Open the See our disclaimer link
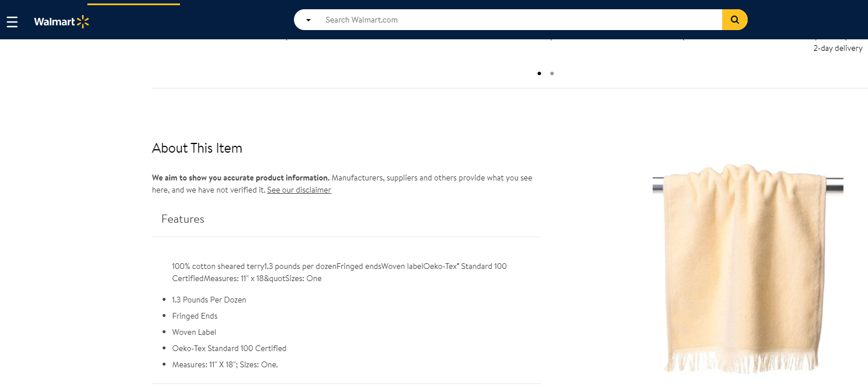 pyautogui.click(x=299, y=190)
